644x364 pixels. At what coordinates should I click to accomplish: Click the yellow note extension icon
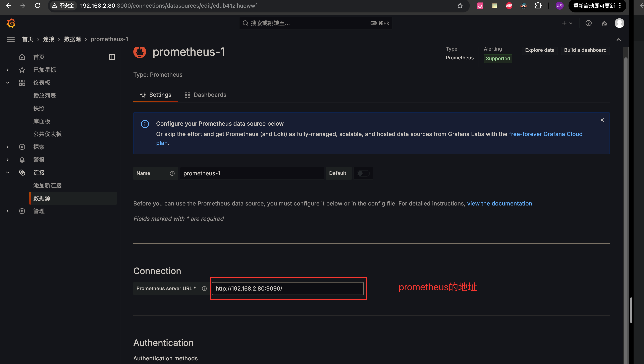[x=494, y=5]
